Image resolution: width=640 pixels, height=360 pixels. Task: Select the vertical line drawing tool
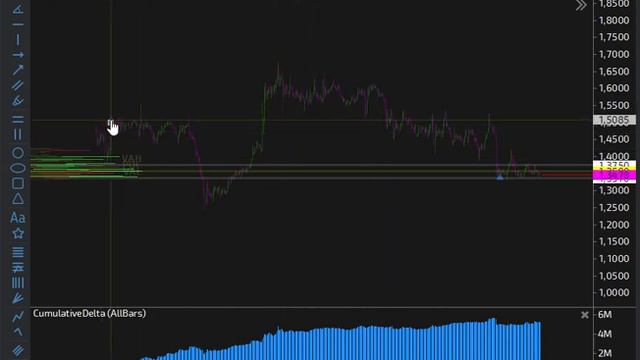click(x=18, y=40)
